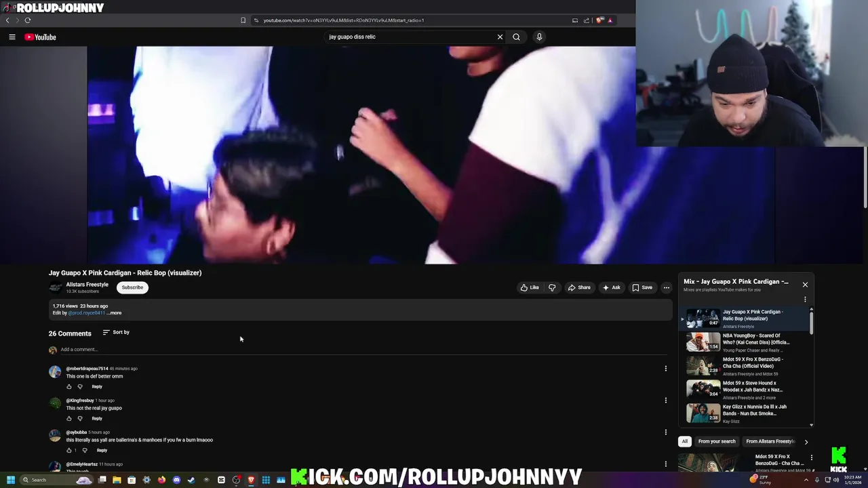Image resolution: width=868 pixels, height=488 pixels.
Task: Switch to Brave browser on taskbar
Action: tap(251, 480)
